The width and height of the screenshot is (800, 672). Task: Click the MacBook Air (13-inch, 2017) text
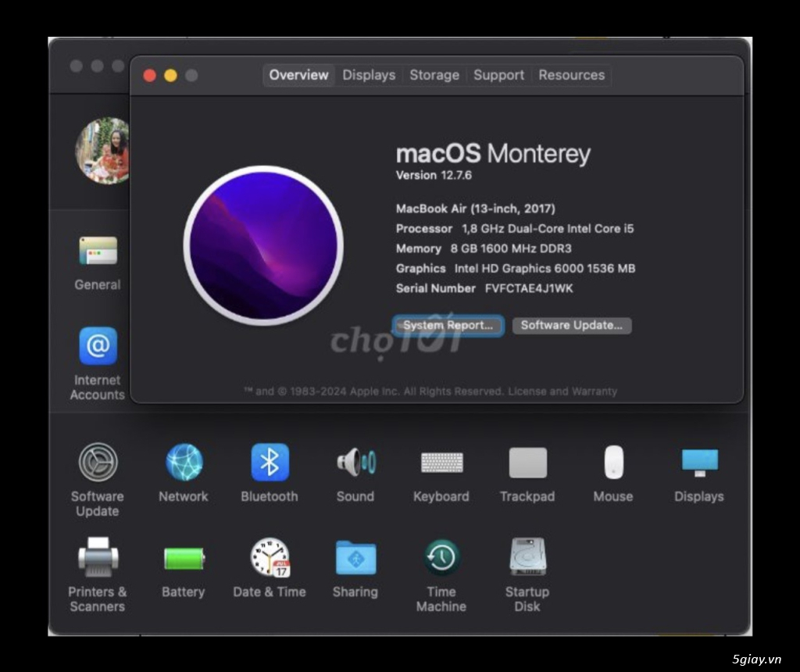[476, 208]
